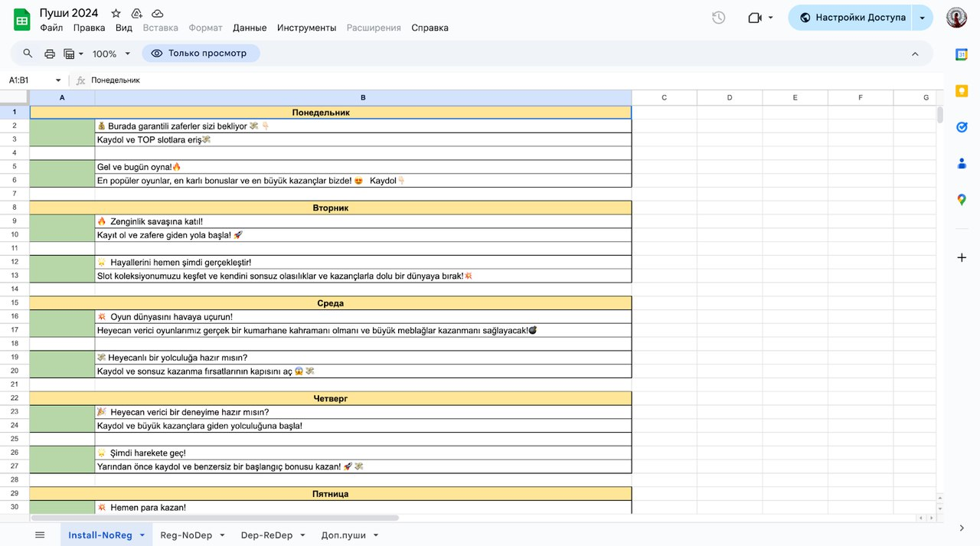Open the Meet options dropdown arrow

(x=770, y=18)
